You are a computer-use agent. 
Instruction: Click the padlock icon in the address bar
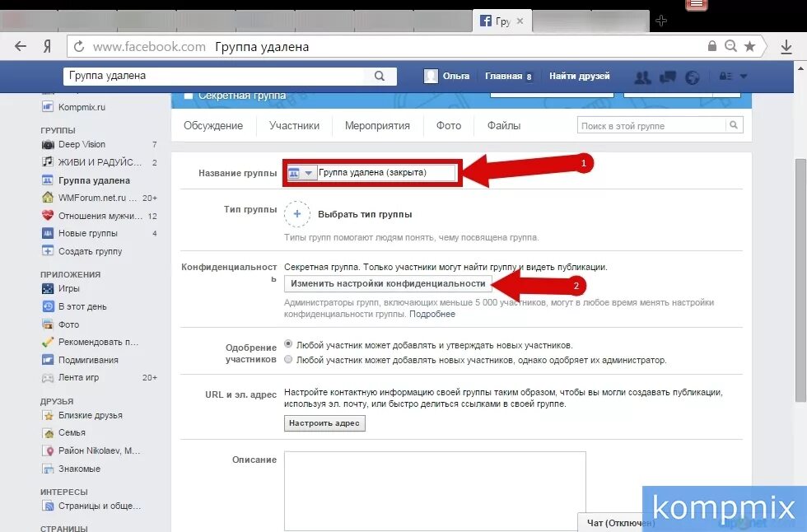tap(712, 46)
